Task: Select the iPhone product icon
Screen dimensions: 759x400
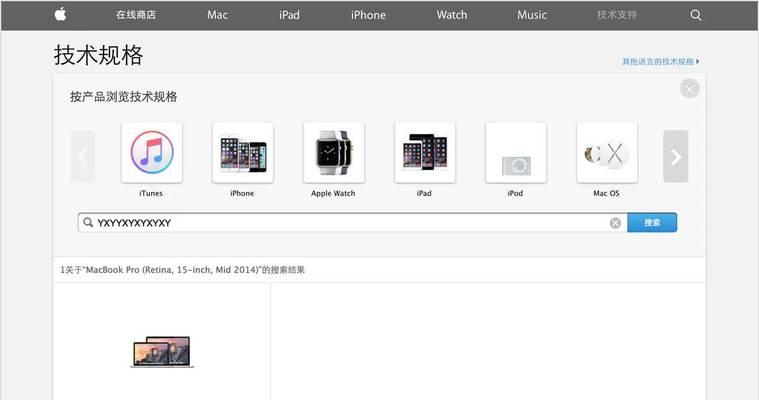Action: (x=243, y=153)
